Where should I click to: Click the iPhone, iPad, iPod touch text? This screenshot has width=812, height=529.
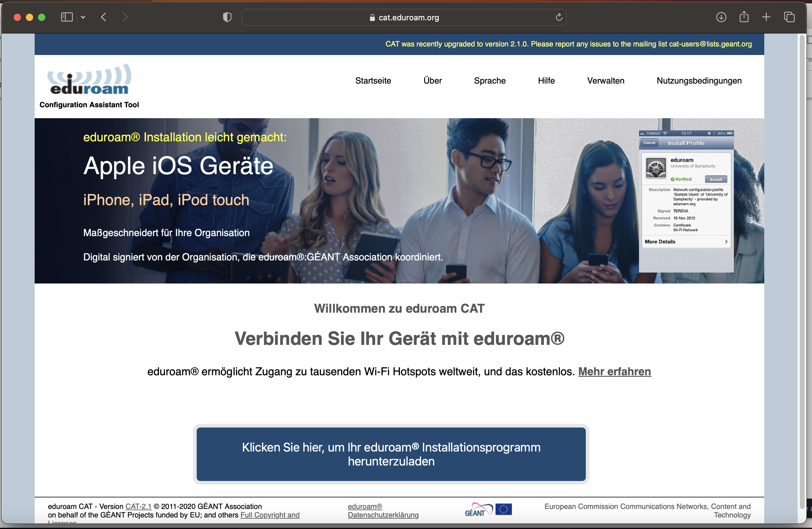click(166, 200)
